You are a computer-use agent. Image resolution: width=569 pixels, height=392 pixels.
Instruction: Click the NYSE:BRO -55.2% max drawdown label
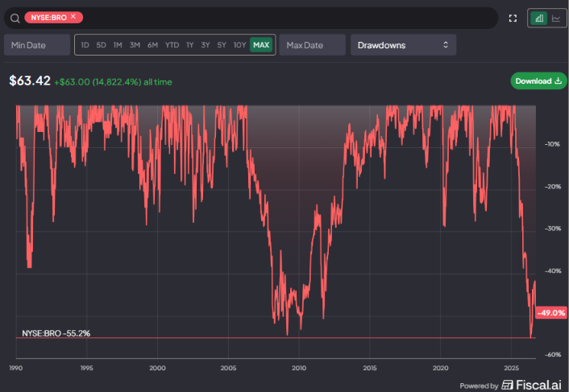click(56, 333)
